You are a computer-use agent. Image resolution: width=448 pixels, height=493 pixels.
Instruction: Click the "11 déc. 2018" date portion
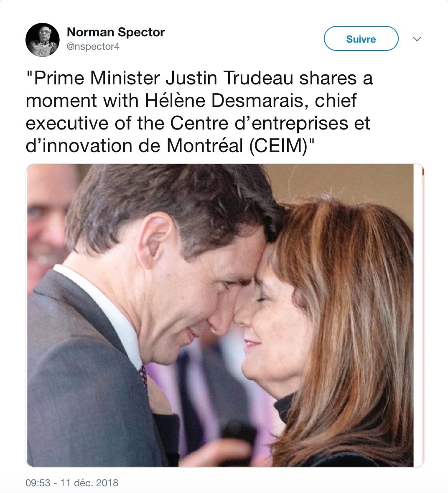[89, 483]
